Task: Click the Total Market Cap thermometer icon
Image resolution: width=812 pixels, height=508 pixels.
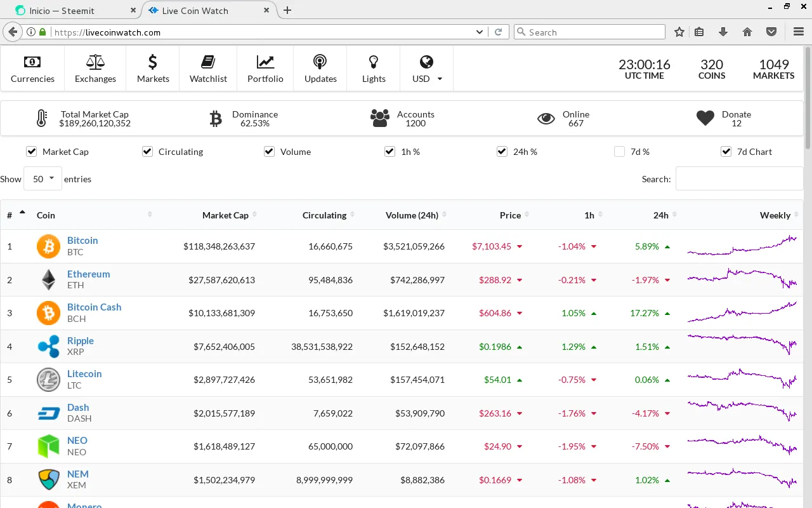Action: pos(42,118)
